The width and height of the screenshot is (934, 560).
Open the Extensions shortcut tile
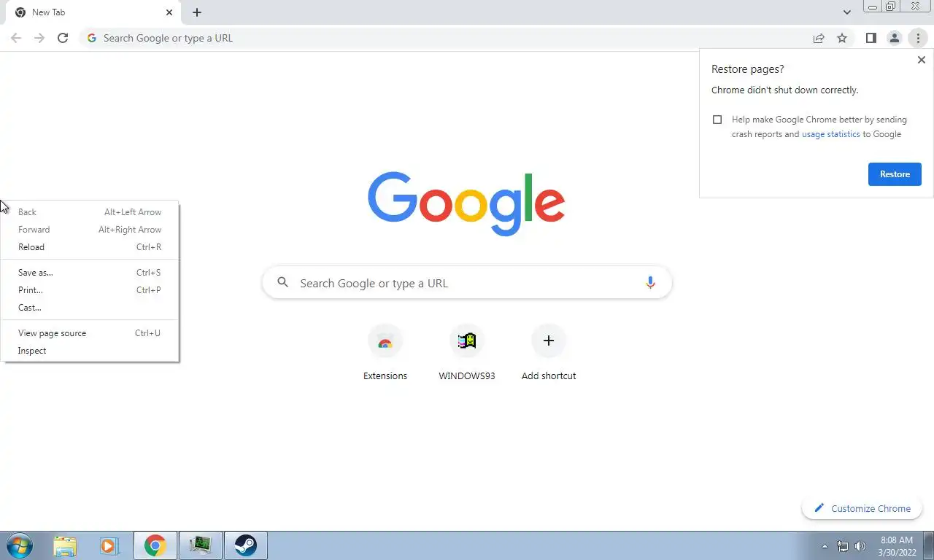(385, 354)
